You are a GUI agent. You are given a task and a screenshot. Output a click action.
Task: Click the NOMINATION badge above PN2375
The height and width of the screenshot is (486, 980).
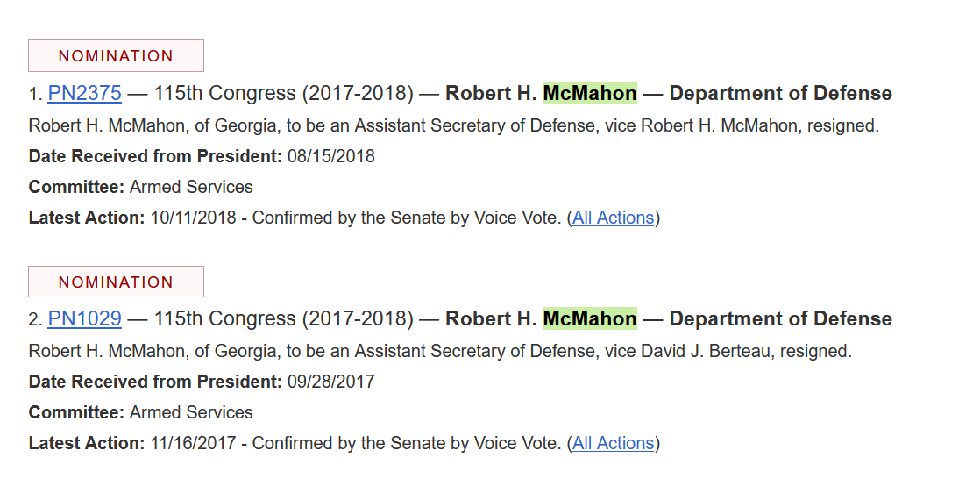116,56
